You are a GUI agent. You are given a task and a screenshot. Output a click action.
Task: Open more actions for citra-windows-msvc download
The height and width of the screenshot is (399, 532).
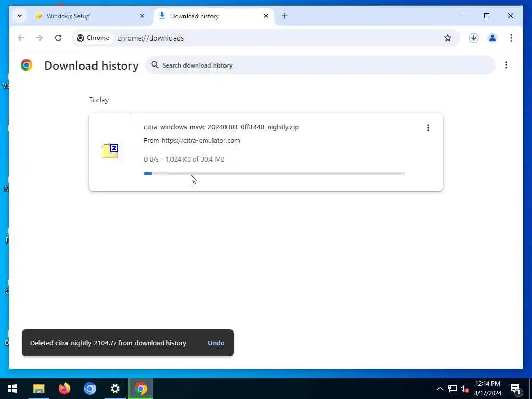click(428, 128)
